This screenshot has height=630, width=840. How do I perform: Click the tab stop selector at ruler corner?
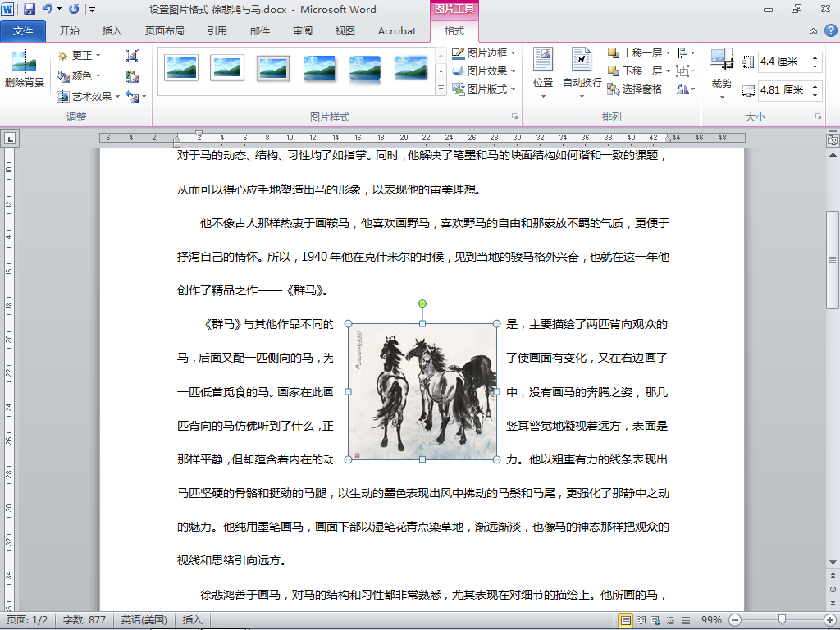click(x=10, y=138)
